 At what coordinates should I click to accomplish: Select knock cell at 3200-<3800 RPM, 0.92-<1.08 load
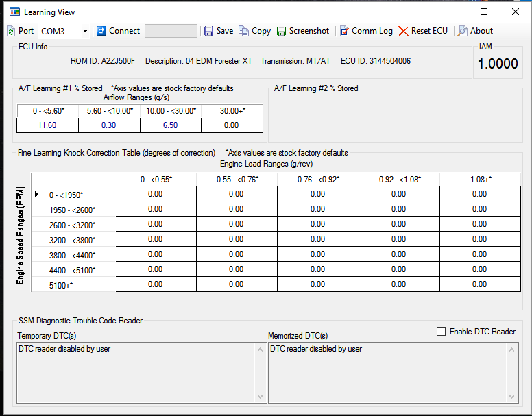coord(399,239)
